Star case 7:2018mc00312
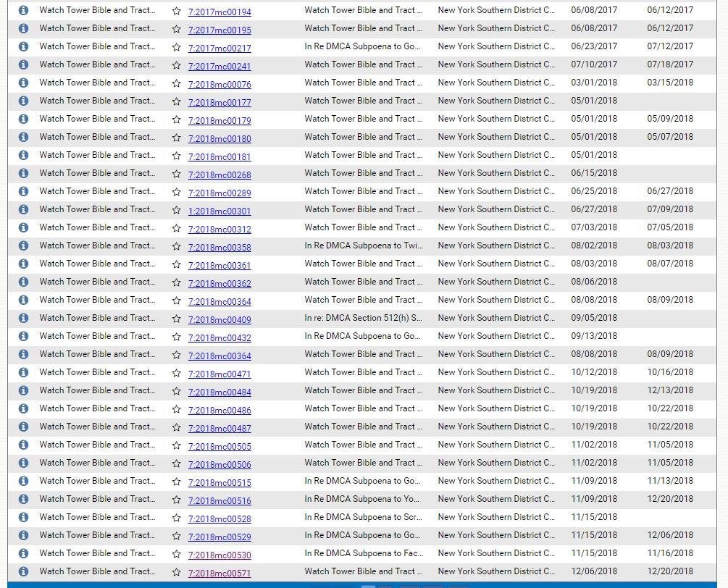Screen dimensions: 728x588 tap(177, 228)
